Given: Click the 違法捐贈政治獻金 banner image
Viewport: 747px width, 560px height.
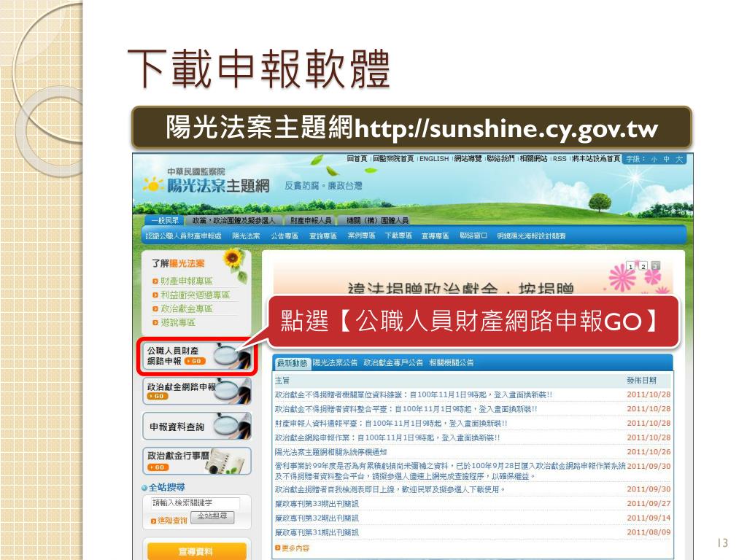Looking at the screenshot, I should coord(473,279).
